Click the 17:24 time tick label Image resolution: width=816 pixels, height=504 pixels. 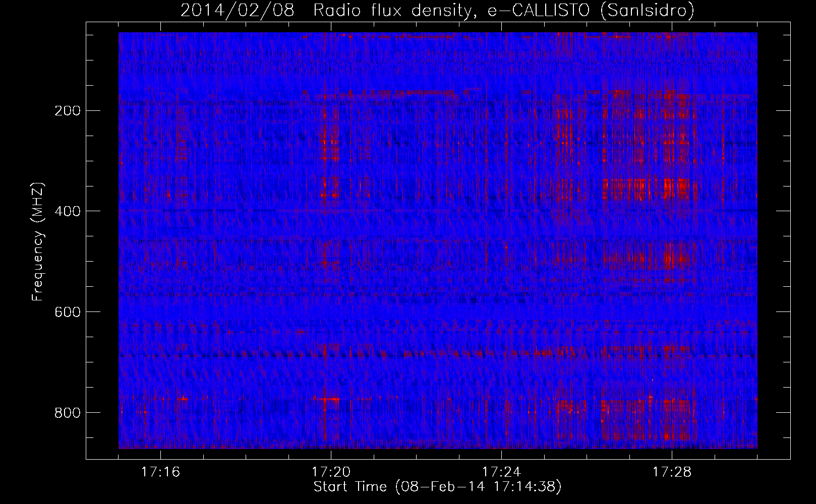501,472
